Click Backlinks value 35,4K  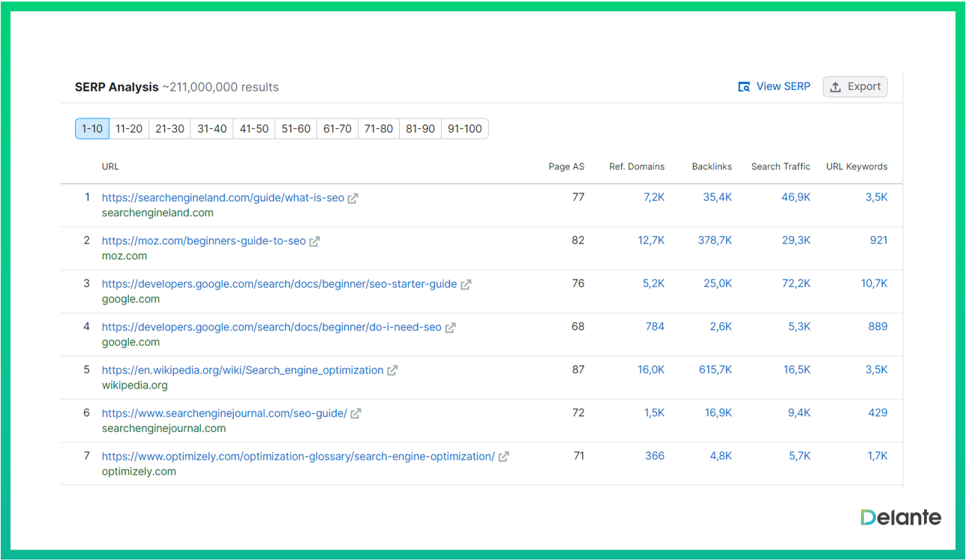(x=717, y=197)
